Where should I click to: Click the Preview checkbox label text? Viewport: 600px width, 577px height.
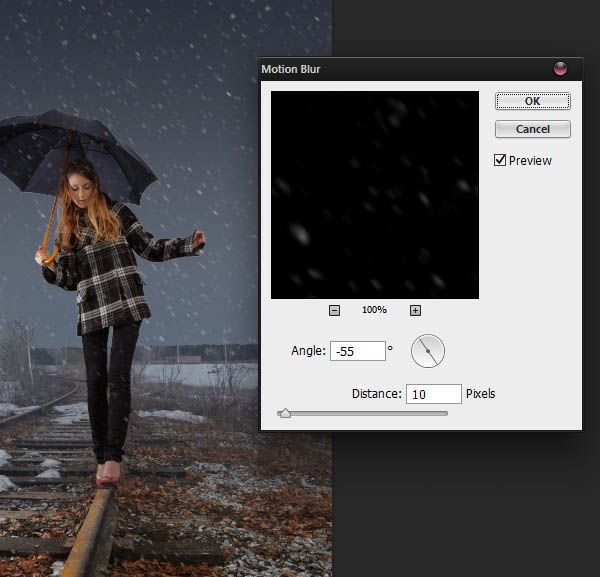tap(530, 160)
